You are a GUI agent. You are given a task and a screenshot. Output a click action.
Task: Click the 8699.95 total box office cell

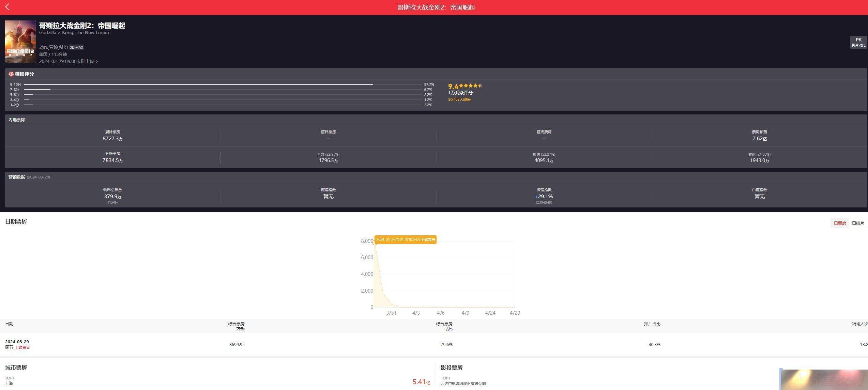pos(237,345)
